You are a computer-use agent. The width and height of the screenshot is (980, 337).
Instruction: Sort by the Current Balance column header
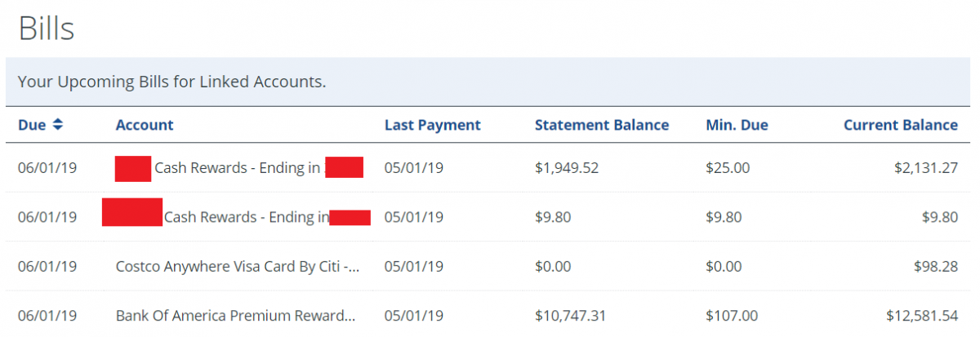pyautogui.click(x=900, y=125)
